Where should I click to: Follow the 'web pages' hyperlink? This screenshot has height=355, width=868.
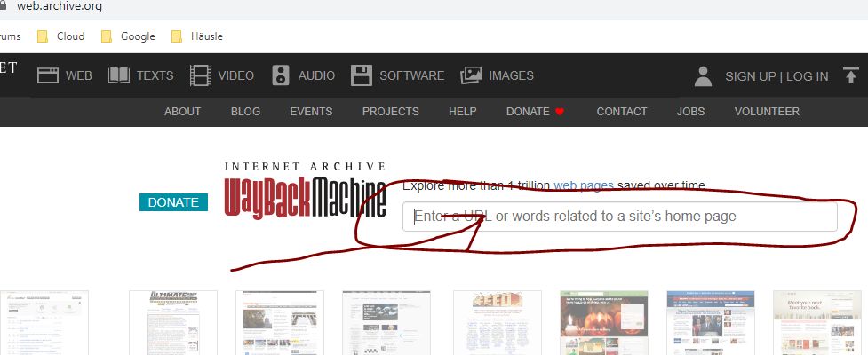584,185
